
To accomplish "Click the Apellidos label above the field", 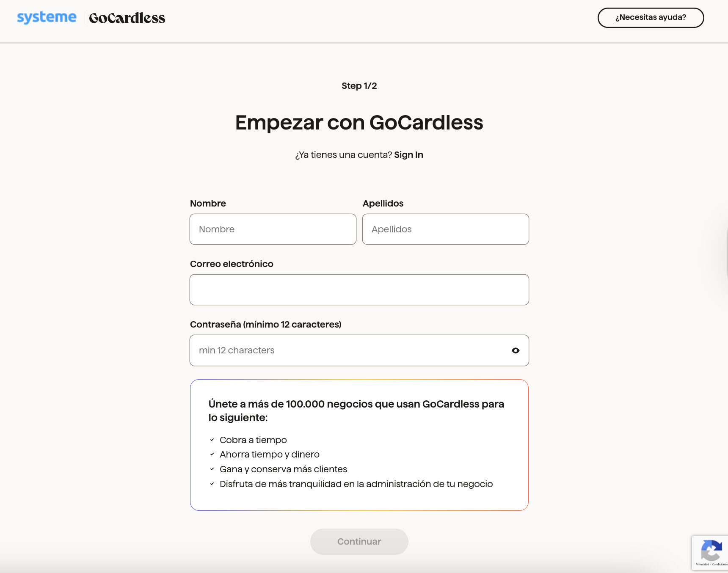I will pyautogui.click(x=383, y=204).
